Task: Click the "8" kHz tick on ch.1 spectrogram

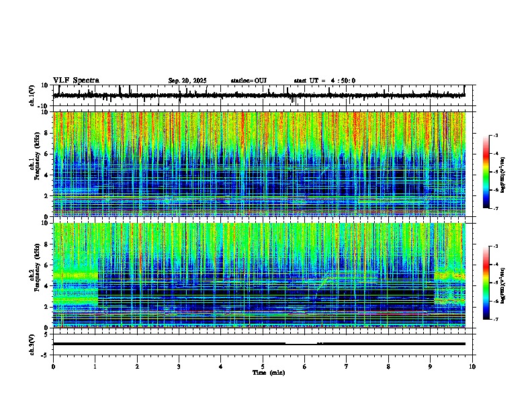Action: (47, 133)
